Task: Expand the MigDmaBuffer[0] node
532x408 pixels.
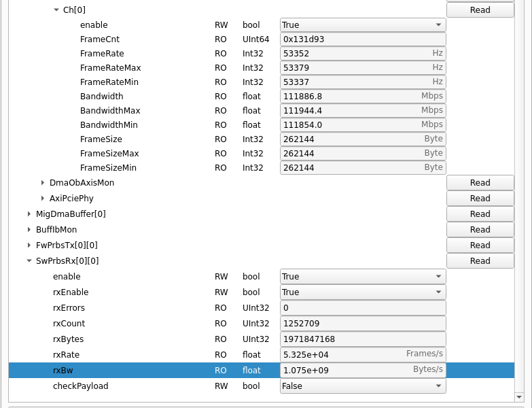Action: click(x=29, y=214)
